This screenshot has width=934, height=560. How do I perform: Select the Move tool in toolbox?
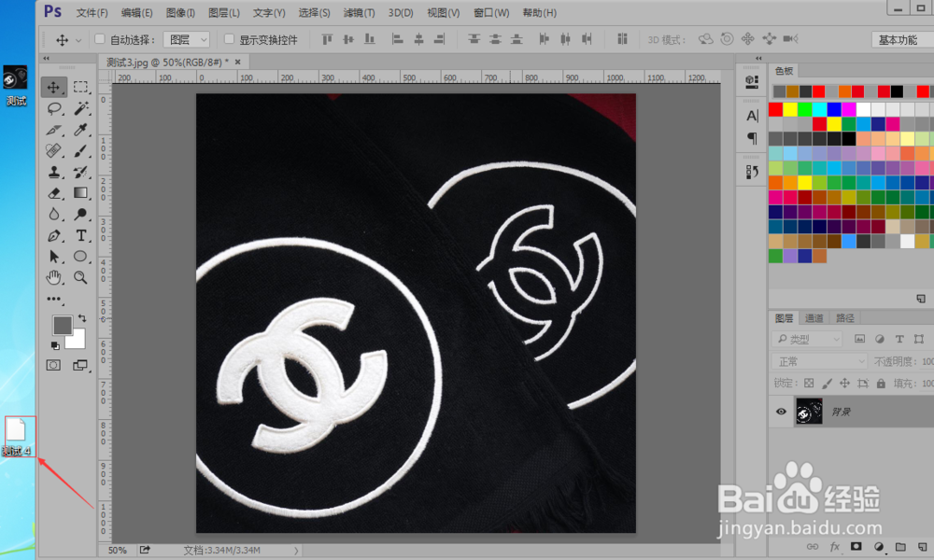[53, 88]
